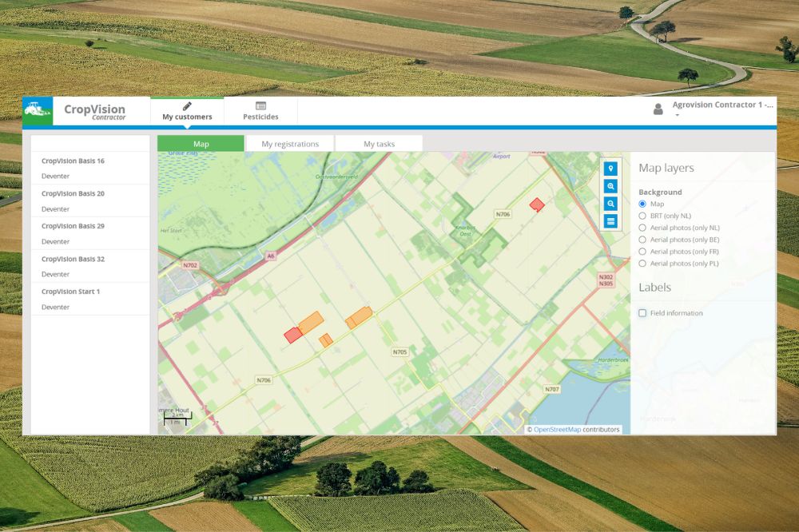Select customer CropVision Start 1
This screenshot has height=532, width=799.
(70, 292)
